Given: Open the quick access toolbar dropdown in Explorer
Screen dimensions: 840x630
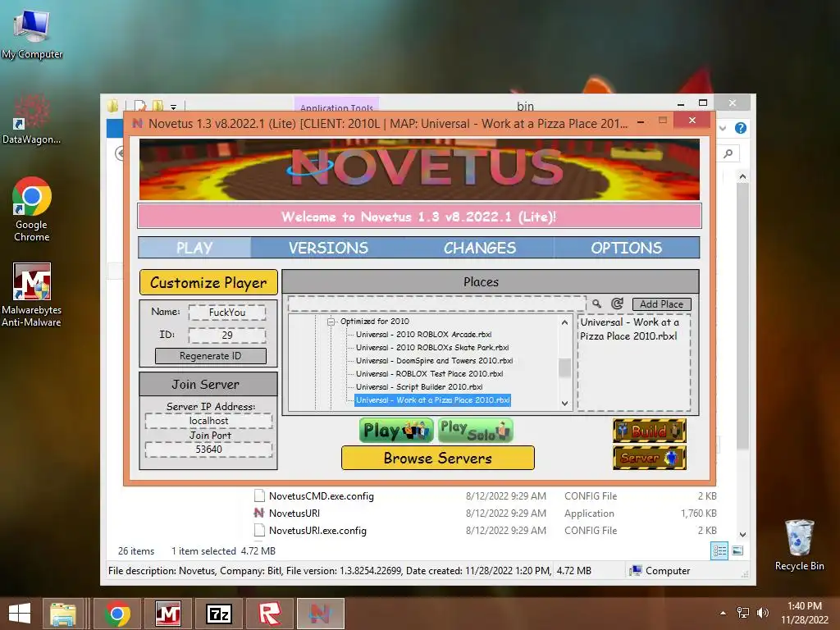Looking at the screenshot, I should 173,107.
